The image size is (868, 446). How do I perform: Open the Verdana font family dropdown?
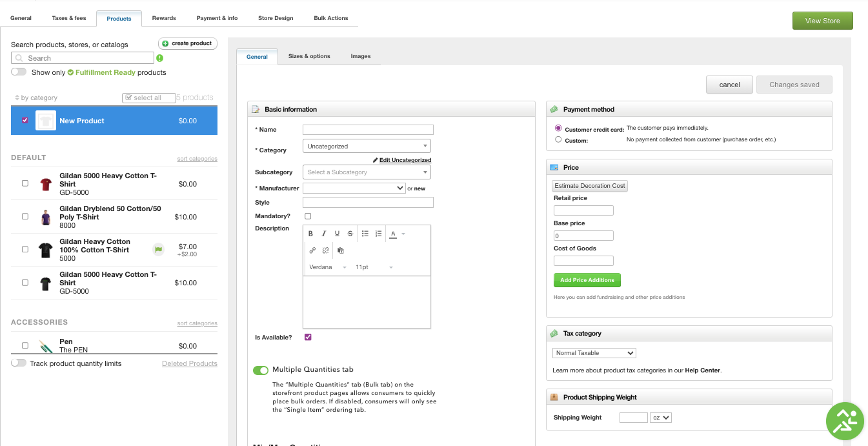(x=327, y=267)
